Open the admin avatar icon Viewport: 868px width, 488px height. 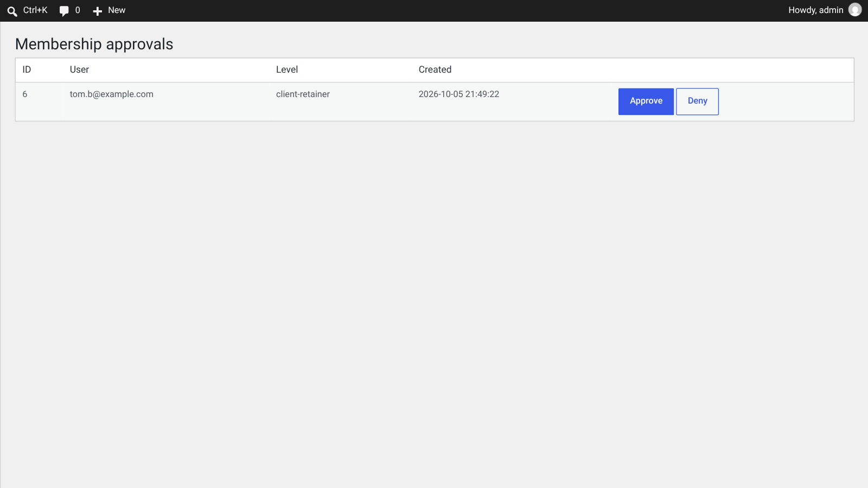tap(855, 10)
